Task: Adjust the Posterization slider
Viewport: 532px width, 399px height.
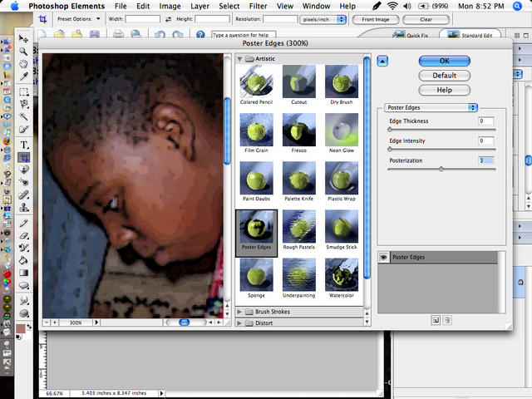Action: pos(441,169)
